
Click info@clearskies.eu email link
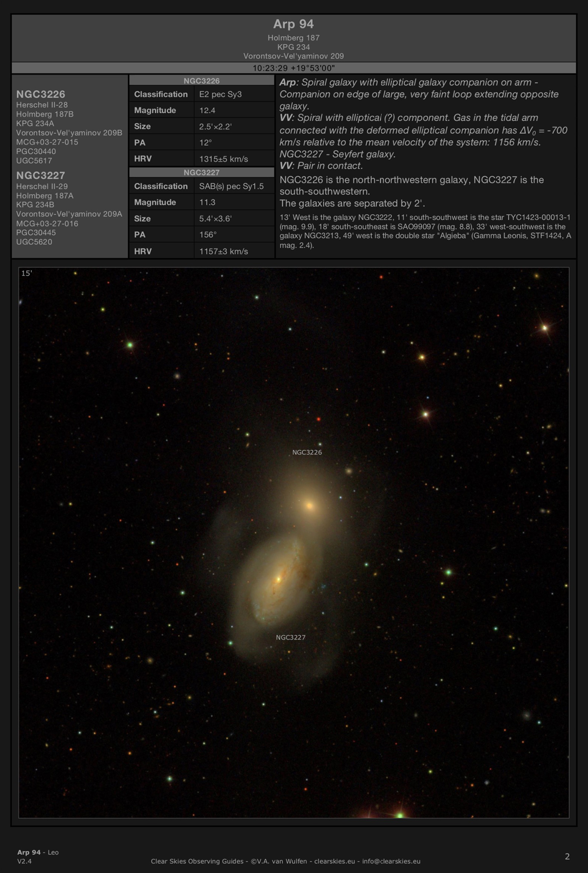point(391,861)
